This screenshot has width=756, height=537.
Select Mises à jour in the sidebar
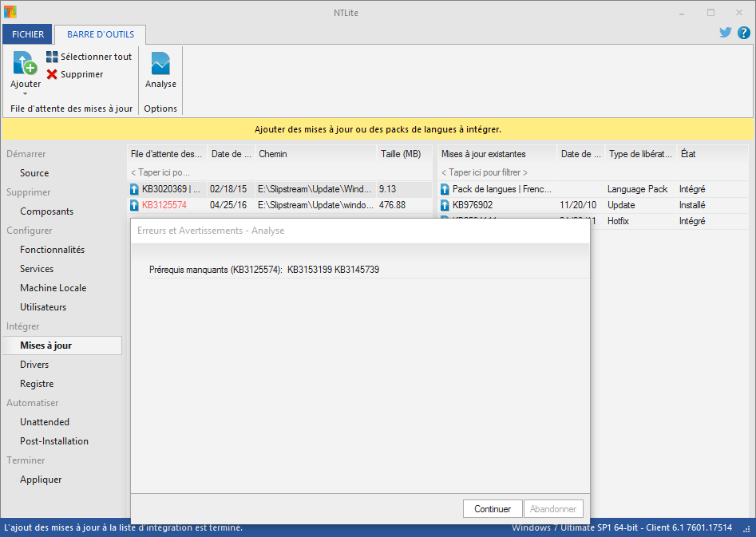62,345
